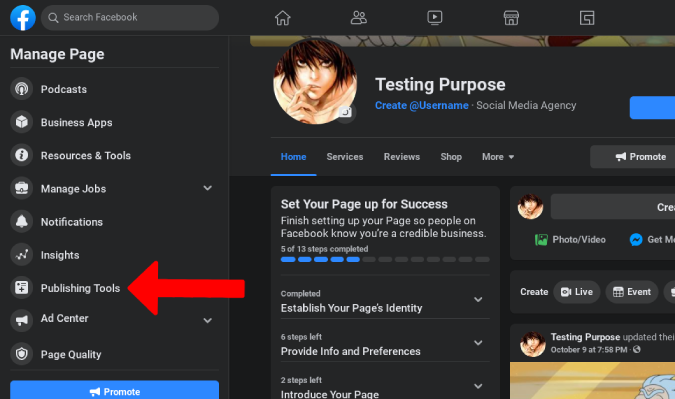The width and height of the screenshot is (675, 399).
Task: Open the Home feed icon
Action: click(x=283, y=18)
